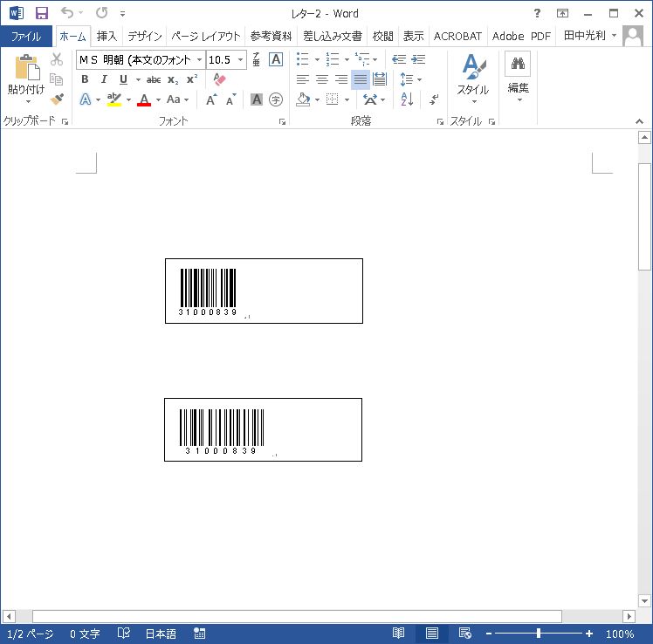Collapse the ribbon with the chevron
The height and width of the screenshot is (644, 653).
(x=639, y=121)
